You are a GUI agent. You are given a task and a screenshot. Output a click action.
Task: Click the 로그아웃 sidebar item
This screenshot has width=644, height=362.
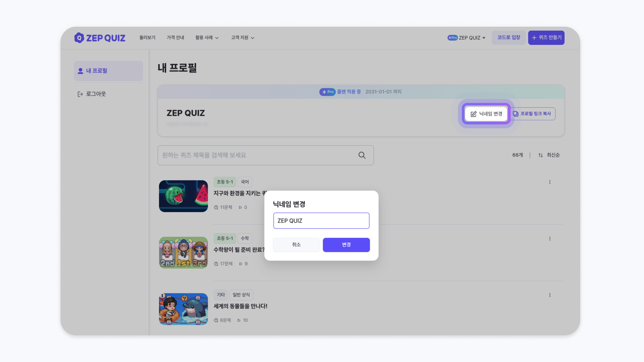pyautogui.click(x=92, y=94)
